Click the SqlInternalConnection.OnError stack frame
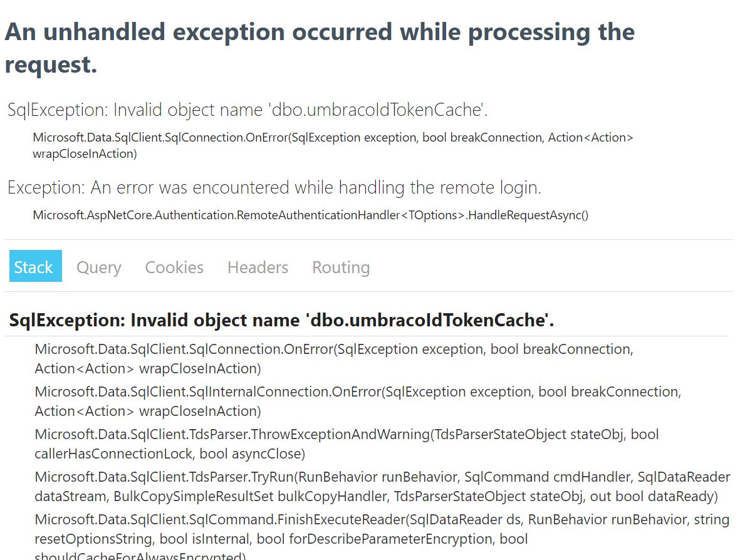Image resolution: width=740 pixels, height=560 pixels. tap(358, 401)
